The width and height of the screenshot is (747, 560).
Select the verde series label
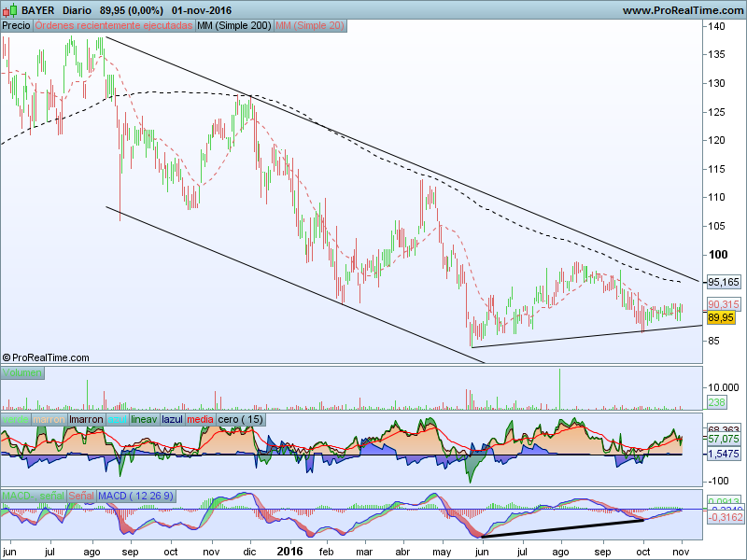tap(16, 420)
